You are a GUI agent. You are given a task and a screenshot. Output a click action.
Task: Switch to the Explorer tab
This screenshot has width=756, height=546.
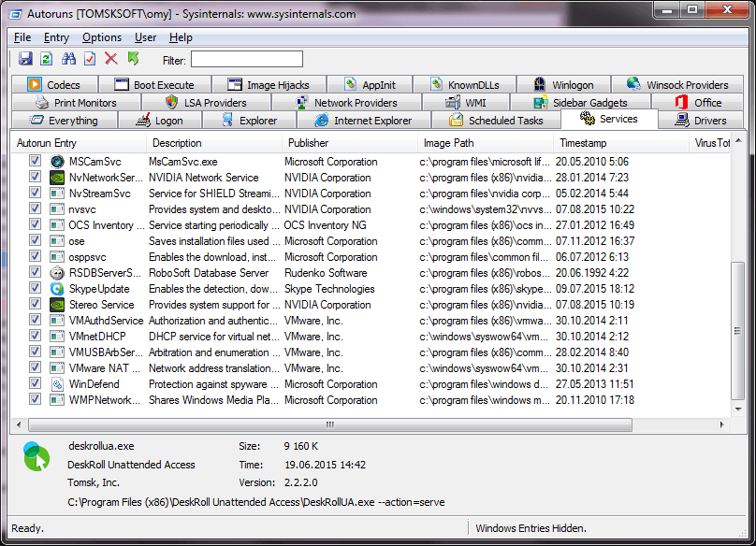[x=249, y=121]
